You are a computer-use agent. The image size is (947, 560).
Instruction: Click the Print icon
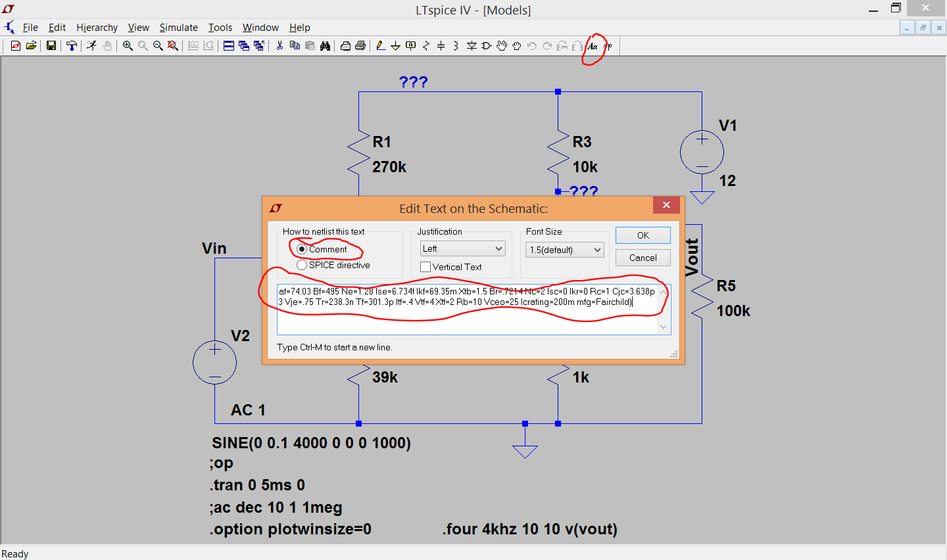click(360, 46)
